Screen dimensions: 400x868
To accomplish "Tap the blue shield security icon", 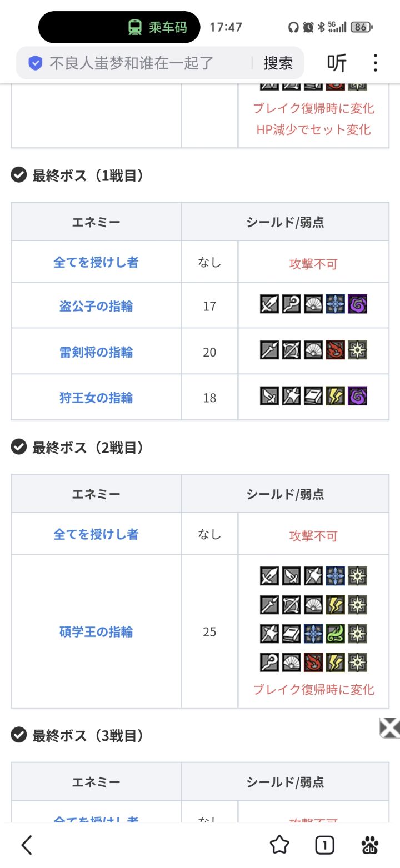I will [x=36, y=63].
